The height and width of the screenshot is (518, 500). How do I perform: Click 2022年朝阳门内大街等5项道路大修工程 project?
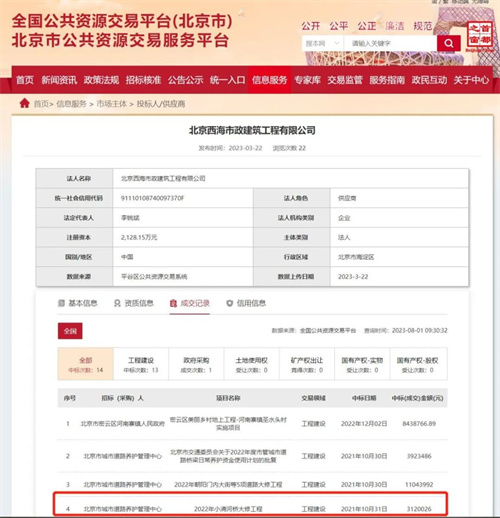coord(228,484)
